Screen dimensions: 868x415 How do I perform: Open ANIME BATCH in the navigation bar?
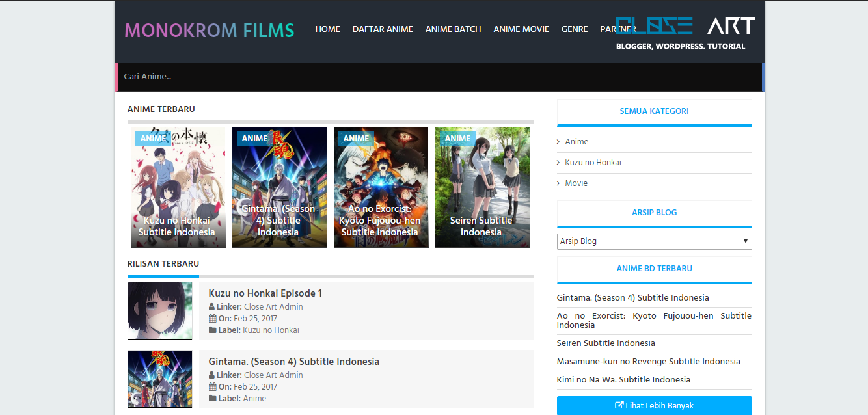click(454, 29)
